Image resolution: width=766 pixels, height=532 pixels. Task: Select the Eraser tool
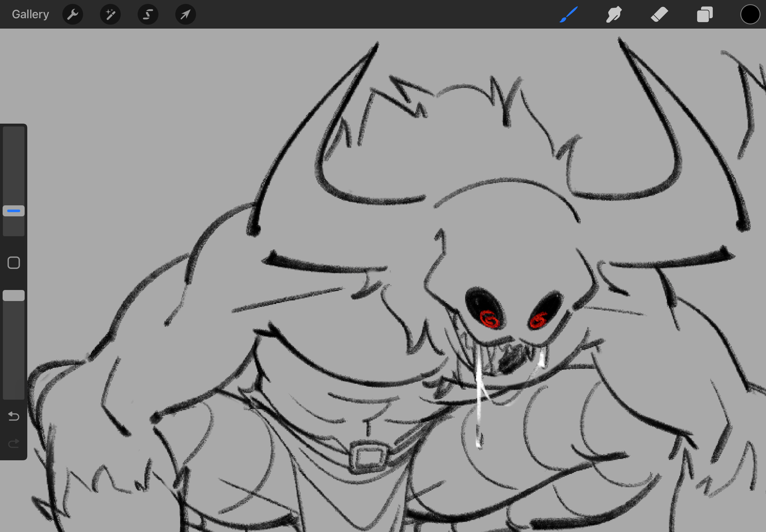pyautogui.click(x=659, y=15)
